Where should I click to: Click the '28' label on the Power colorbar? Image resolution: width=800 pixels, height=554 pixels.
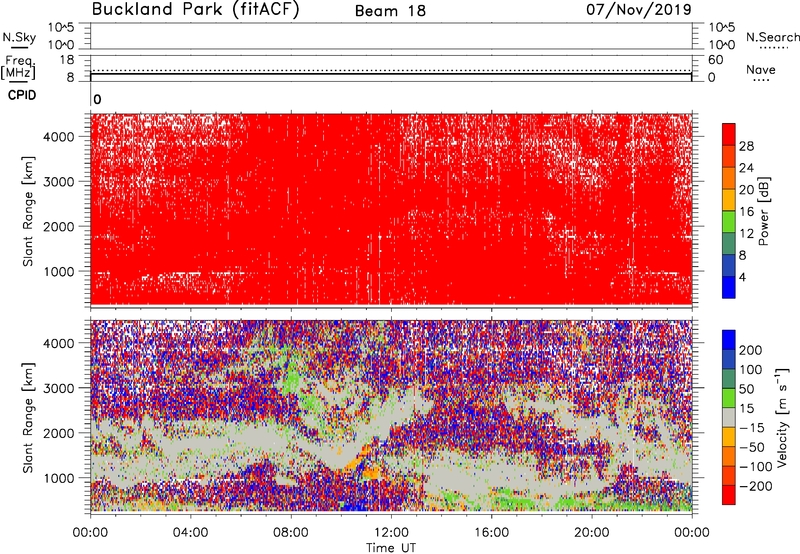(746, 146)
